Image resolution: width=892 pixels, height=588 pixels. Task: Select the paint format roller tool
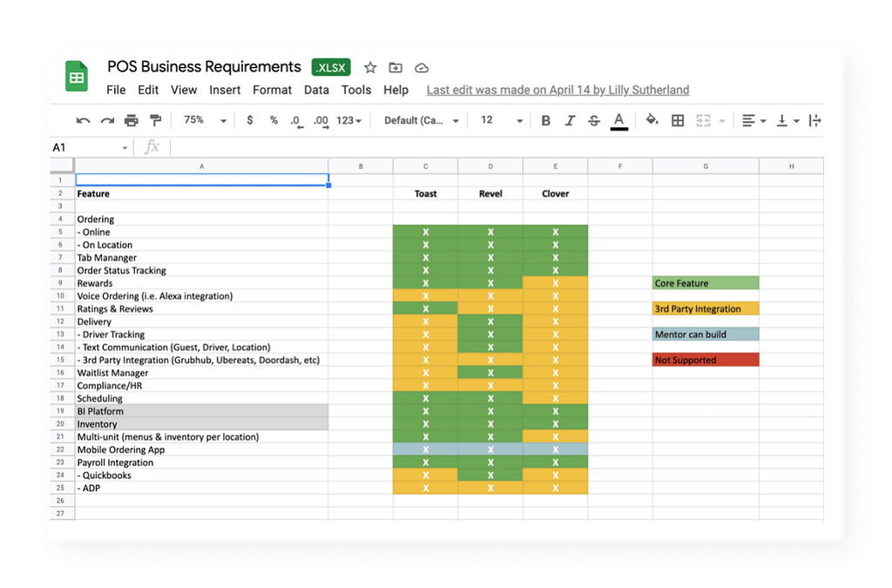[x=155, y=120]
